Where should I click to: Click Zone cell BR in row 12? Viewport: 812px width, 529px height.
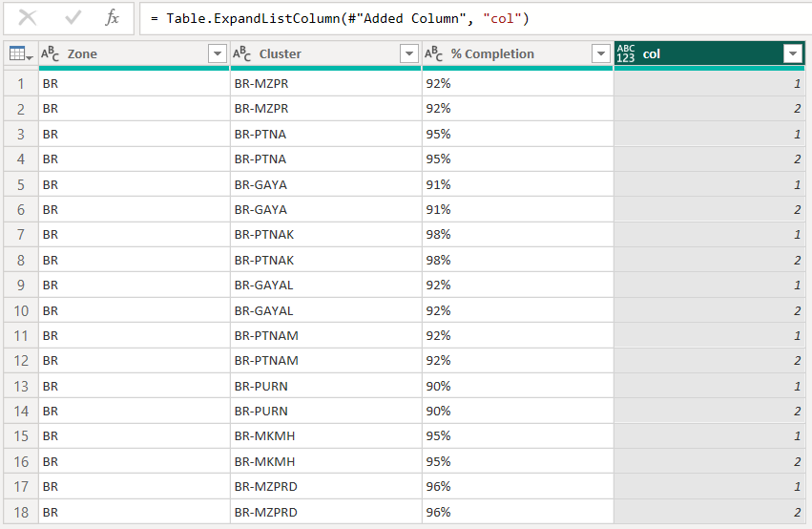(135, 361)
